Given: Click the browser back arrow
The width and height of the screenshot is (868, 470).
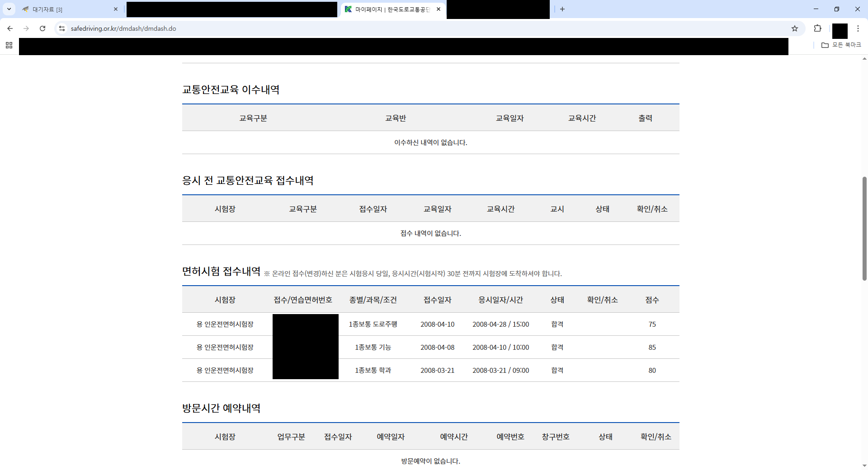Looking at the screenshot, I should (10, 28).
